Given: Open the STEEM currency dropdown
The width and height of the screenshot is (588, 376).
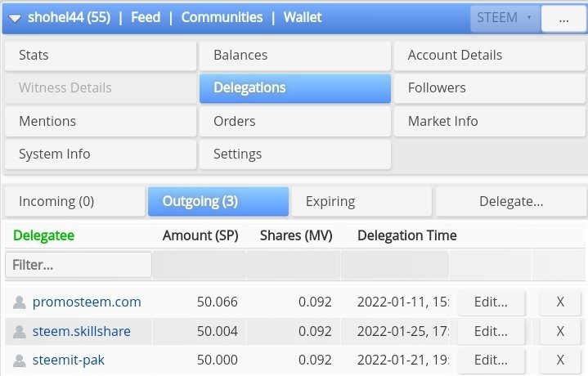Looking at the screenshot, I should (505, 18).
